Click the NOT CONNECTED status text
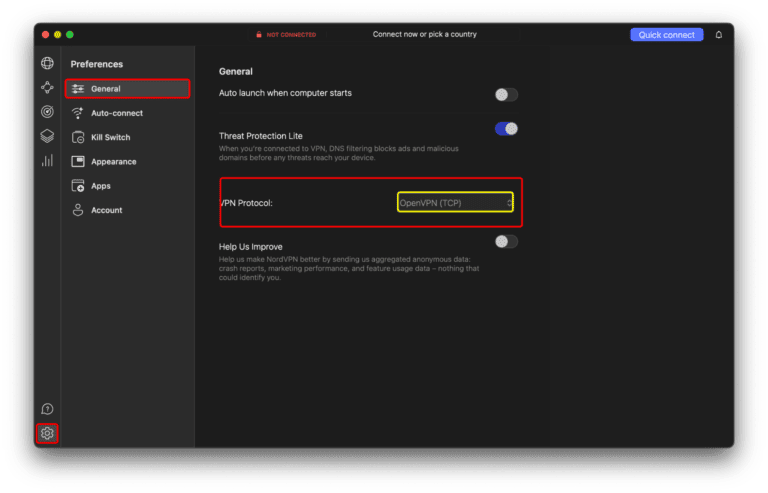 pos(291,35)
